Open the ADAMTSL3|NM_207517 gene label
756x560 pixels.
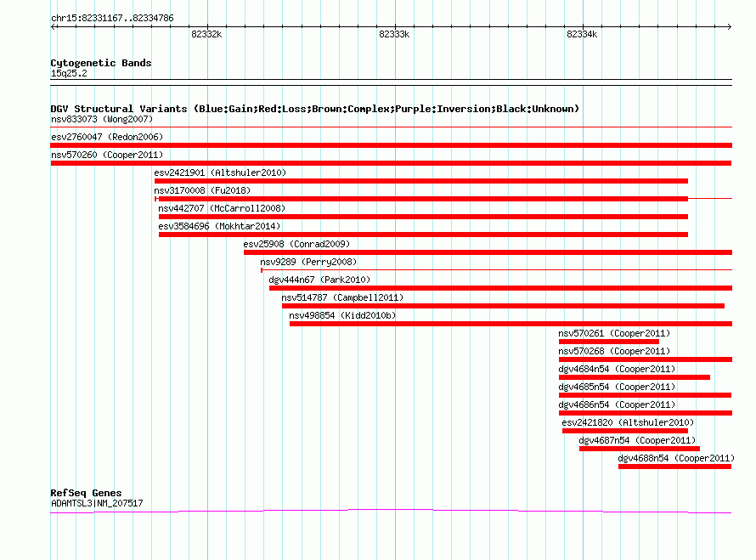[x=97, y=504]
